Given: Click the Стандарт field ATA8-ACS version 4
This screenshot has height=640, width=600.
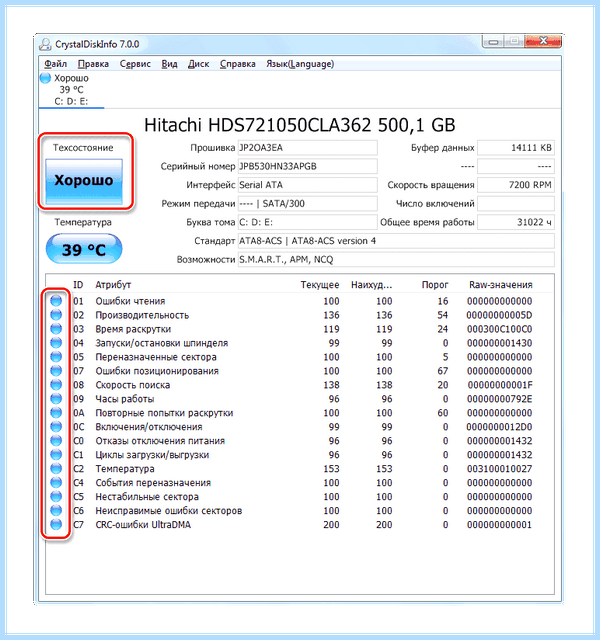Looking at the screenshot, I should point(396,241).
